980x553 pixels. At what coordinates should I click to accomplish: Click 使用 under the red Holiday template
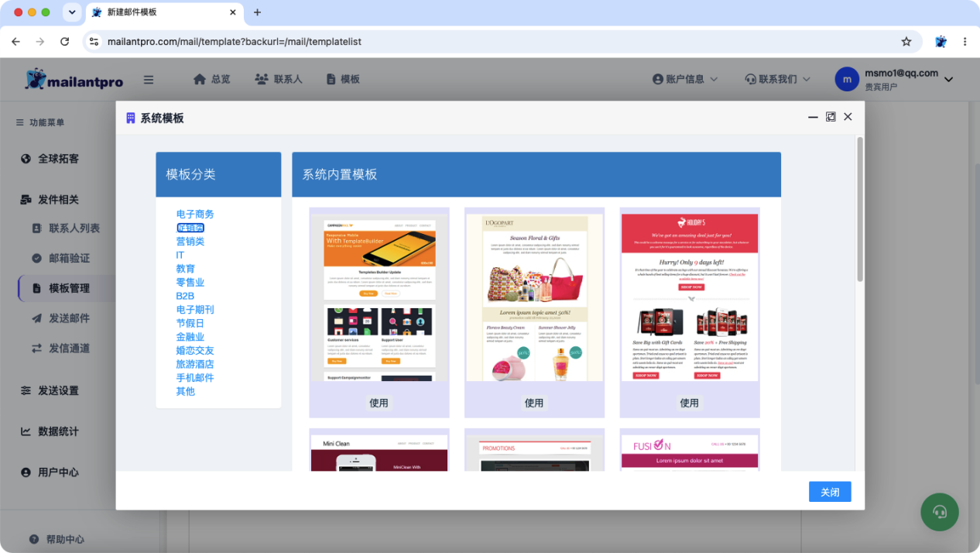click(689, 403)
